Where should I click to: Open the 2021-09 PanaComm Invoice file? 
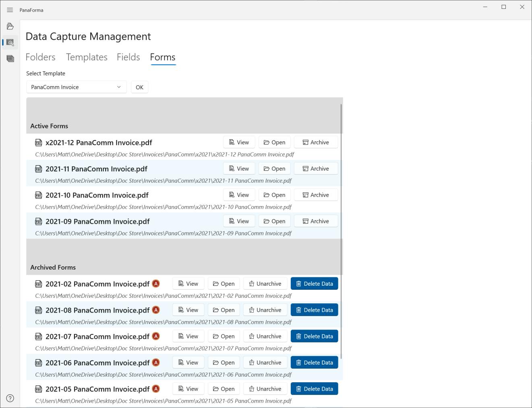point(274,221)
